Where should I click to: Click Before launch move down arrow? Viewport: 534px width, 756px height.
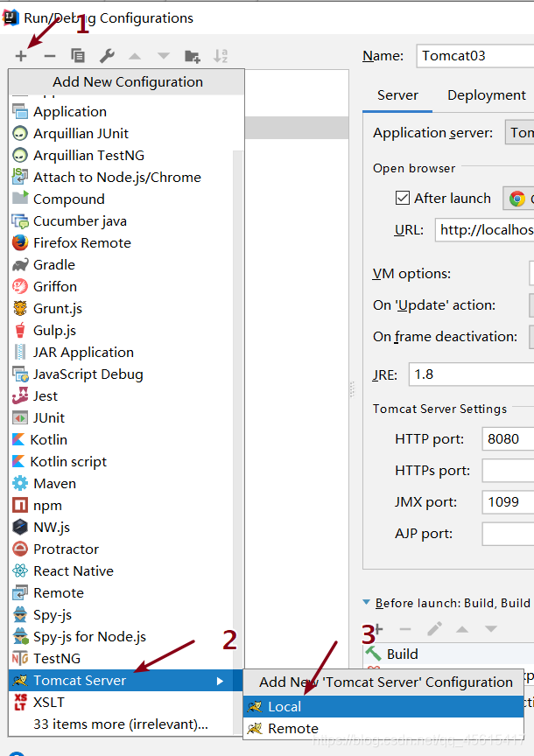coord(490,629)
